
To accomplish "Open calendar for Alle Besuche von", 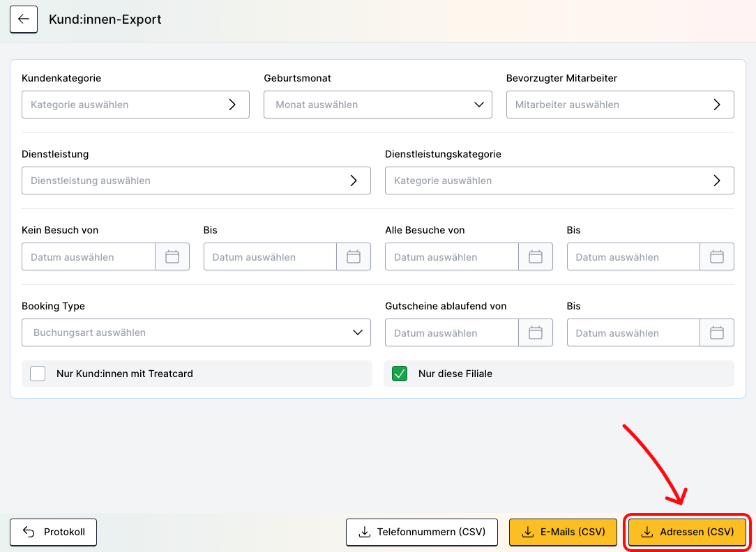I will tap(536, 257).
